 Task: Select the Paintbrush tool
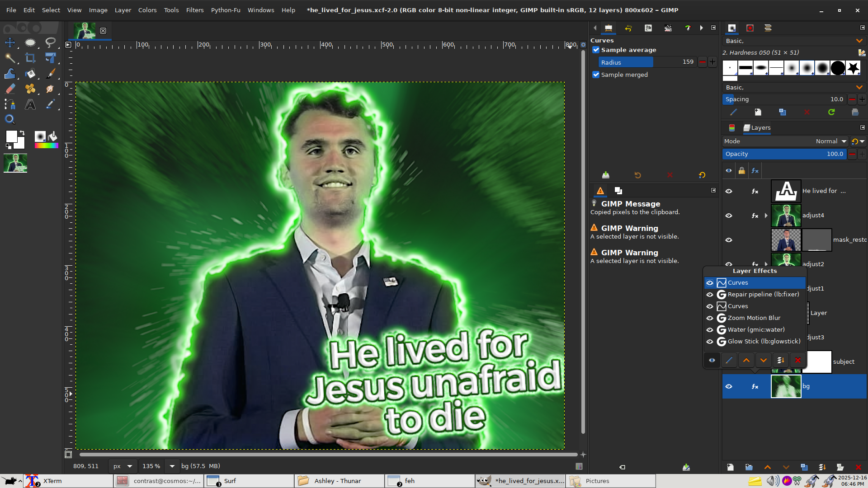(x=51, y=73)
